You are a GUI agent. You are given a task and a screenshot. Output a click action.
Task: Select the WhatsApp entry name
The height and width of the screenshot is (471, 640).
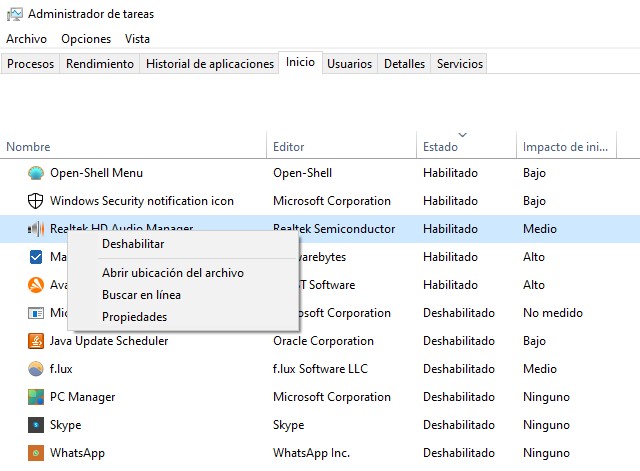click(77, 453)
